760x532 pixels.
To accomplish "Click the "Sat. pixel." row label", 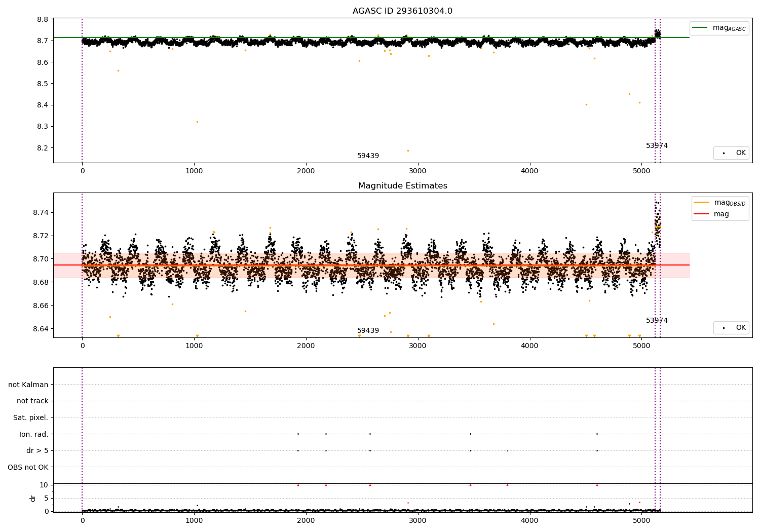I will [31, 418].
